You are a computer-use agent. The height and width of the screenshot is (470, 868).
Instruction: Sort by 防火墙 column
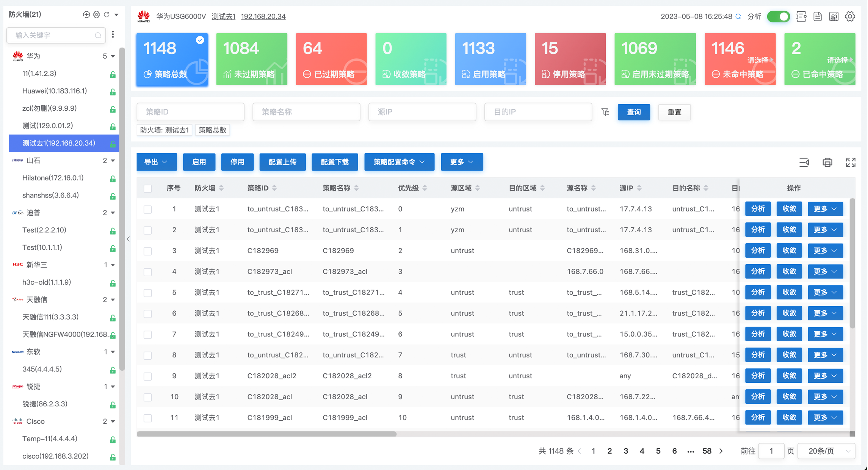(x=221, y=188)
